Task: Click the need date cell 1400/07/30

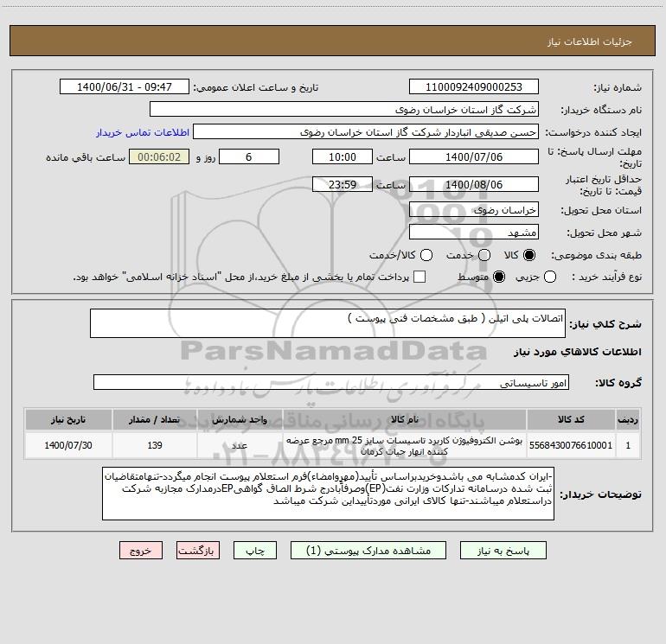Action: click(68, 445)
